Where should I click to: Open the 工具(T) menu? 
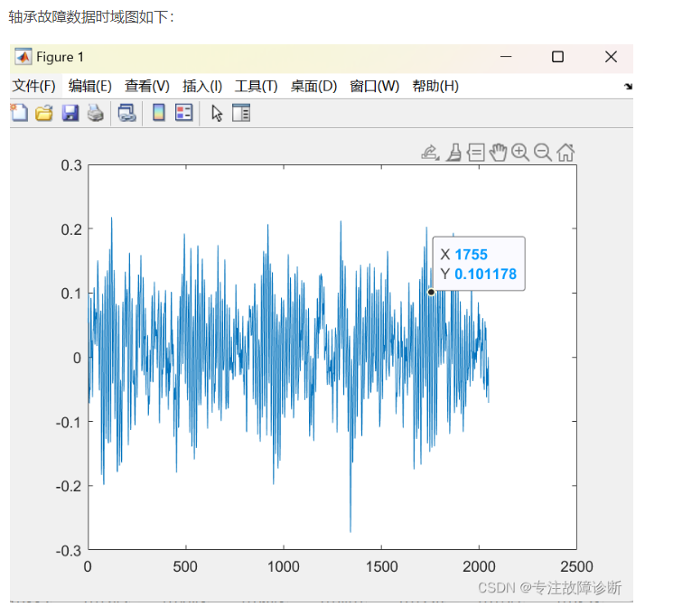point(256,86)
